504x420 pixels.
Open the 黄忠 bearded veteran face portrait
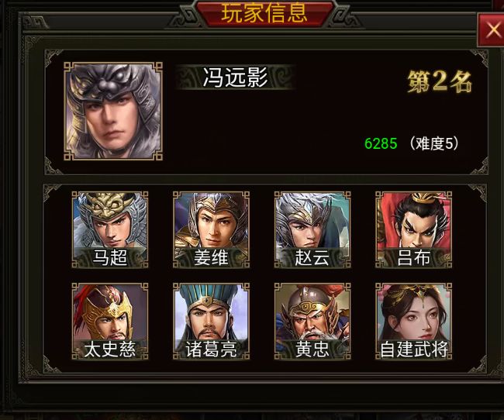(312, 321)
